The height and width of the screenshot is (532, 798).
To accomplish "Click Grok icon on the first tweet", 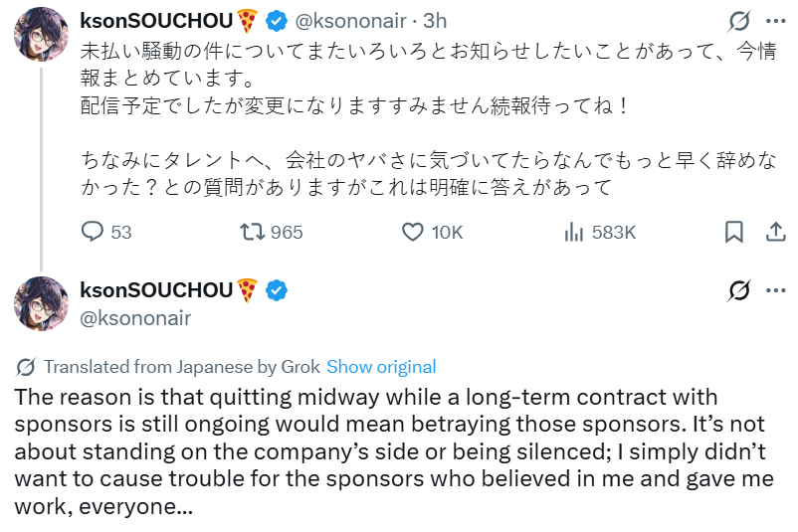I will (738, 20).
